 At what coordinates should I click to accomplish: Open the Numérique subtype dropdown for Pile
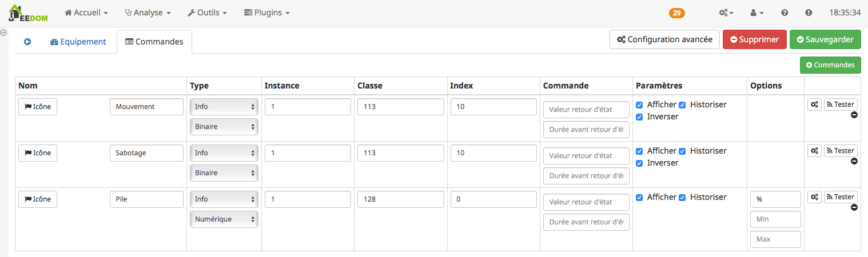[x=224, y=219]
